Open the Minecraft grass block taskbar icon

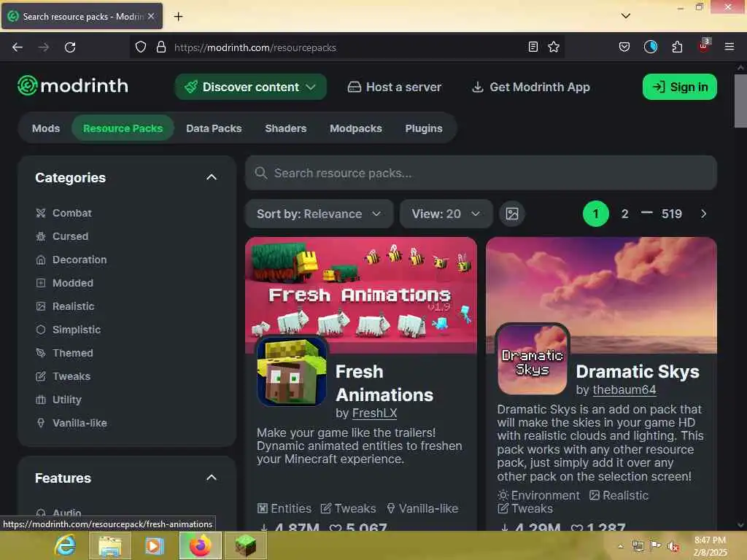245,545
